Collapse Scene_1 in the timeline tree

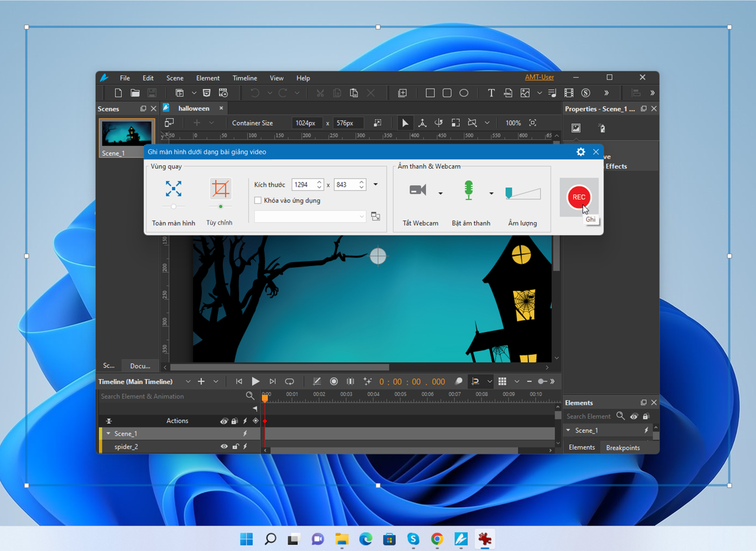click(x=108, y=434)
